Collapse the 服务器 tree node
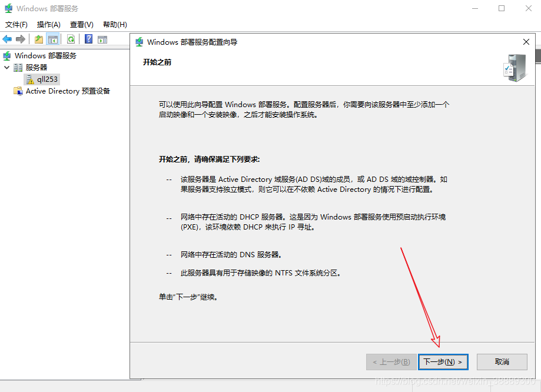The image size is (541, 392). [x=7, y=68]
